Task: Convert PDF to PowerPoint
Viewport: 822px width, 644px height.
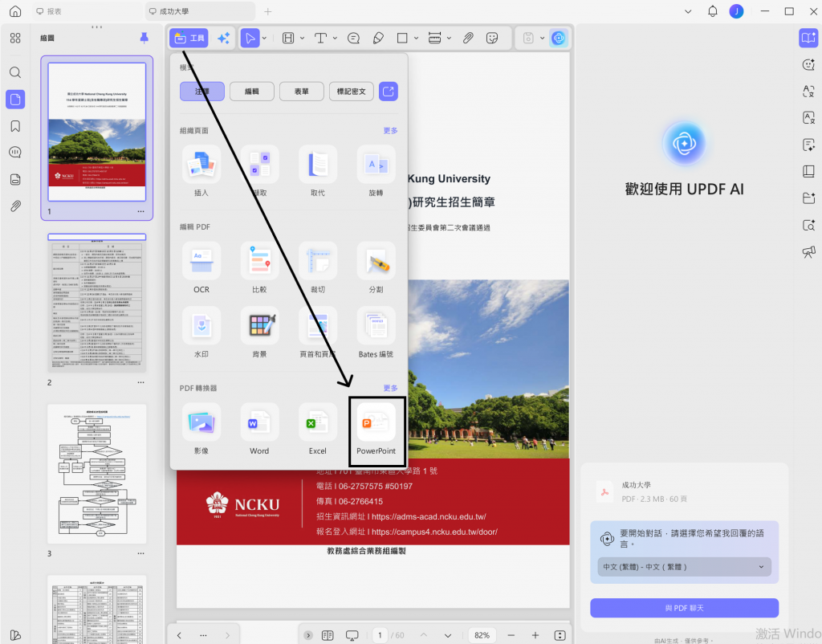Action: (376, 430)
